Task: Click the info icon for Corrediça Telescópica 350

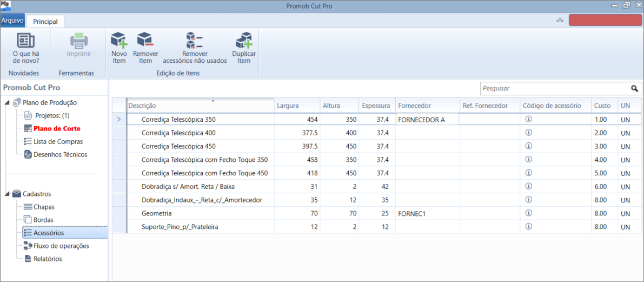Action: [529, 119]
